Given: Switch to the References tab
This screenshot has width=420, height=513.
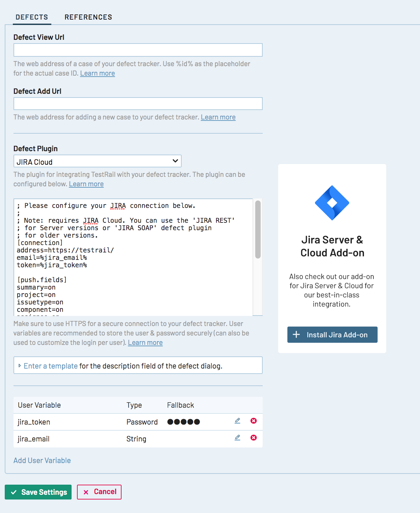Looking at the screenshot, I should (x=88, y=17).
